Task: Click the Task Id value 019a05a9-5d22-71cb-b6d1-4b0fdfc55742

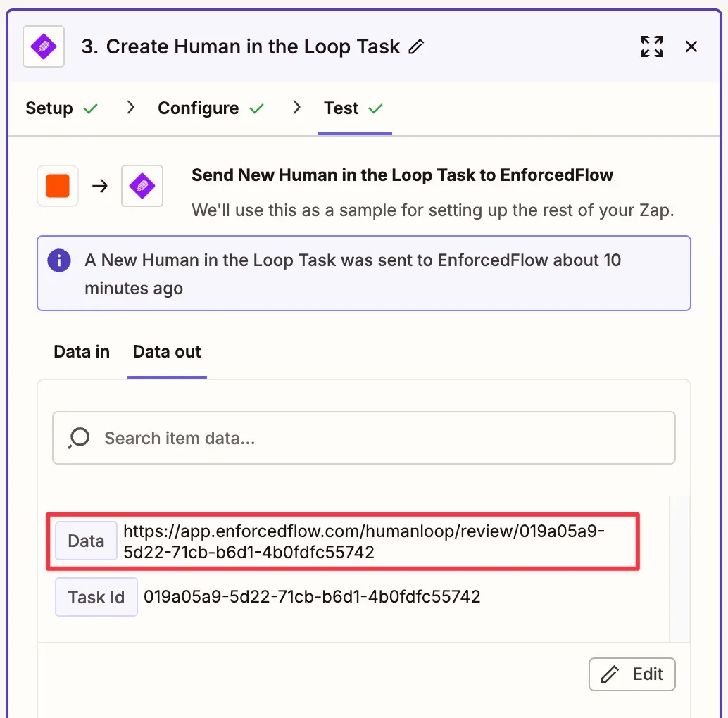Action: point(312,596)
